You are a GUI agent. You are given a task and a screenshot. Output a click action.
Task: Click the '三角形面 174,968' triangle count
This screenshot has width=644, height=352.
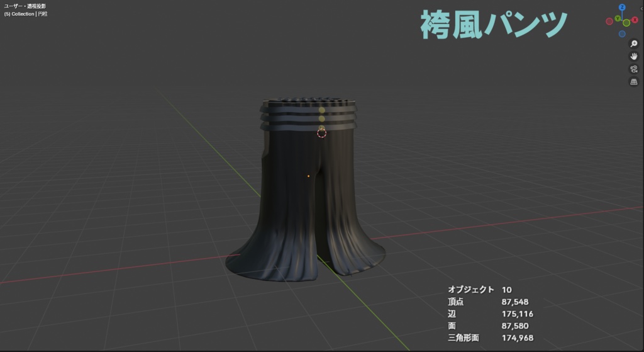[491, 338]
